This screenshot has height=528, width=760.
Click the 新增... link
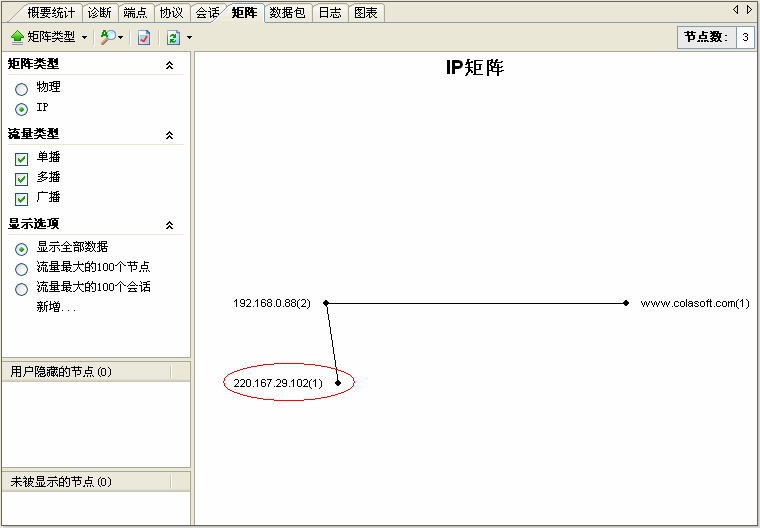point(56,307)
